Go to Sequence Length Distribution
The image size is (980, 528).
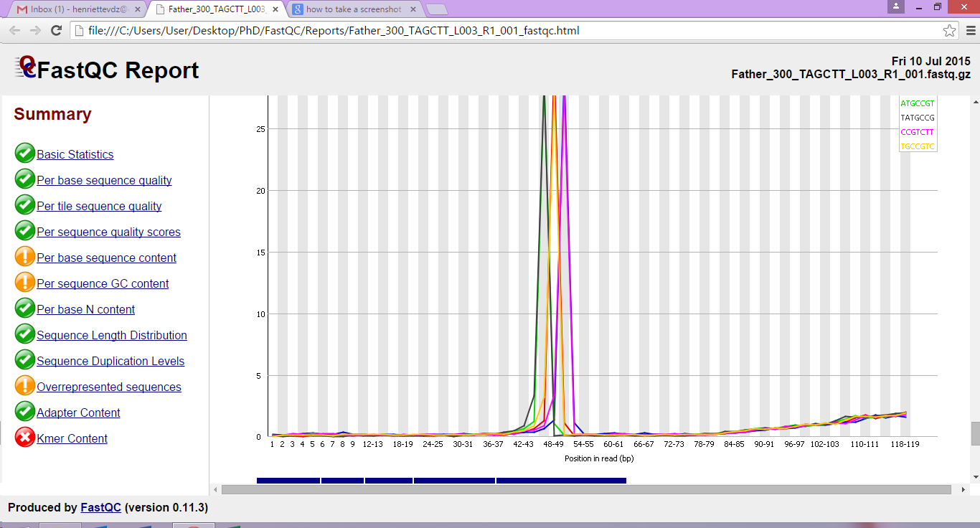pyautogui.click(x=112, y=335)
